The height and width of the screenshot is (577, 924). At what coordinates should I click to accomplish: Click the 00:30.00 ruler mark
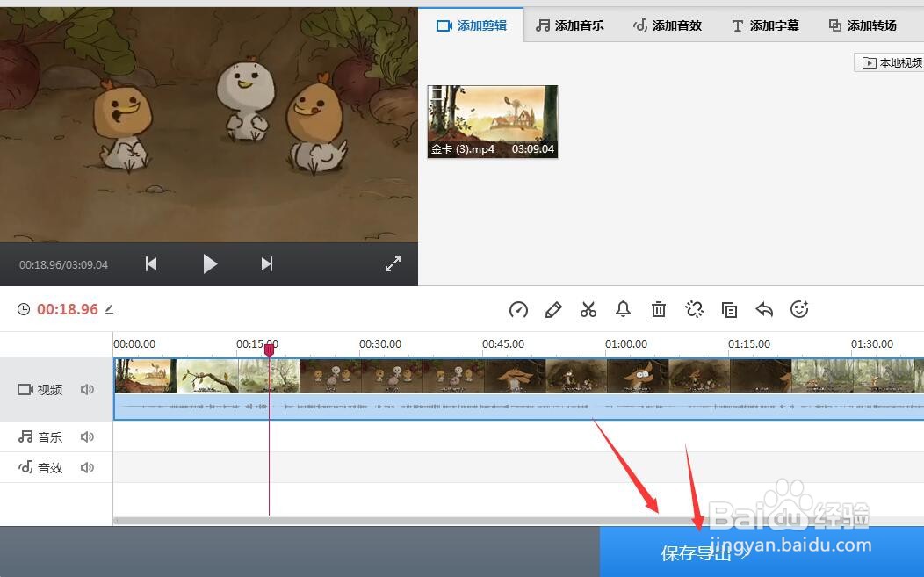(380, 343)
